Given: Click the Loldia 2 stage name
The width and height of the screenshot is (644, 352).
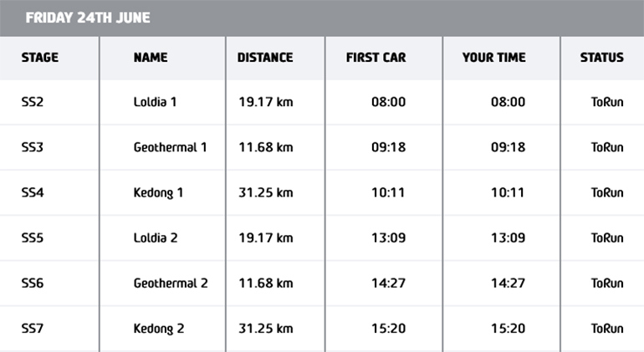Looking at the screenshot, I should click(x=156, y=238).
